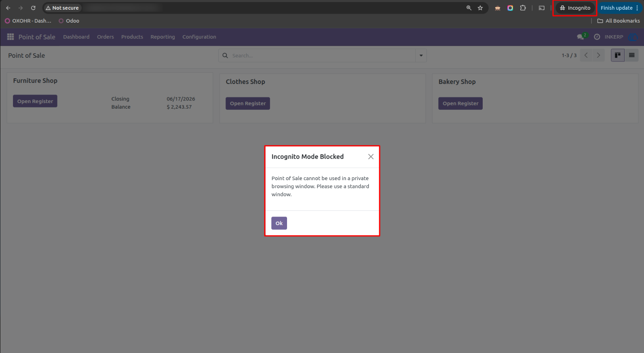Click the INKERP company name

point(614,37)
